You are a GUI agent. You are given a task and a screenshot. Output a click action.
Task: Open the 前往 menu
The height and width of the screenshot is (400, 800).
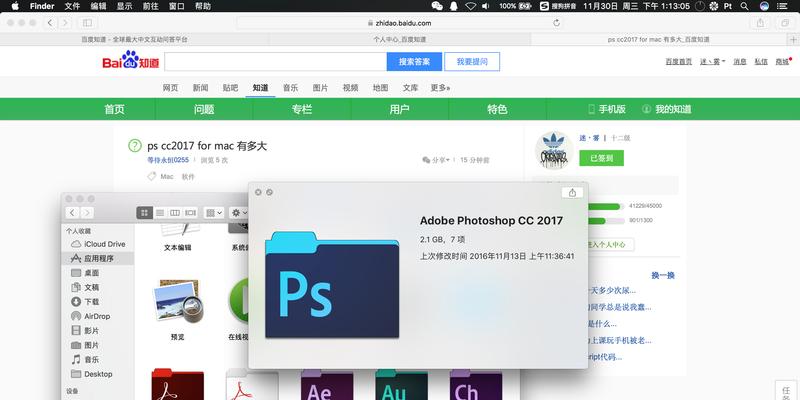[x=151, y=6]
